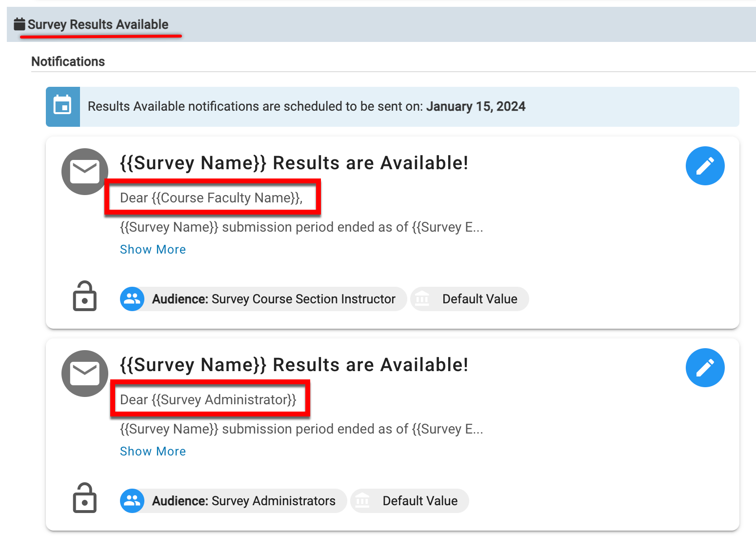756x553 pixels.
Task: Click calendar icon beside Survey Results Available
Action: [x=20, y=24]
